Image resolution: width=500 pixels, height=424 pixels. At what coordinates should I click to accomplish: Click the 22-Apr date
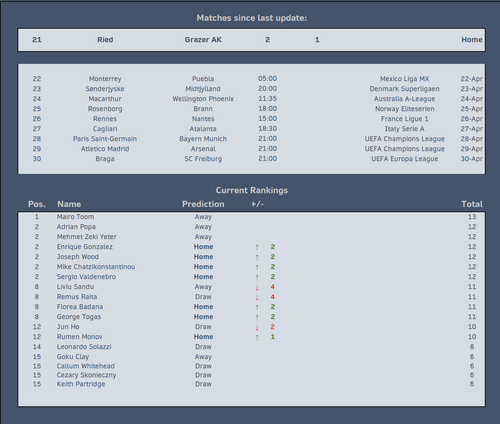(x=472, y=79)
